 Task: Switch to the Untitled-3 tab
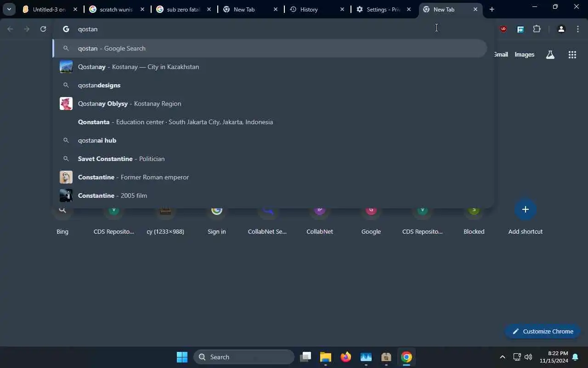tap(50, 9)
